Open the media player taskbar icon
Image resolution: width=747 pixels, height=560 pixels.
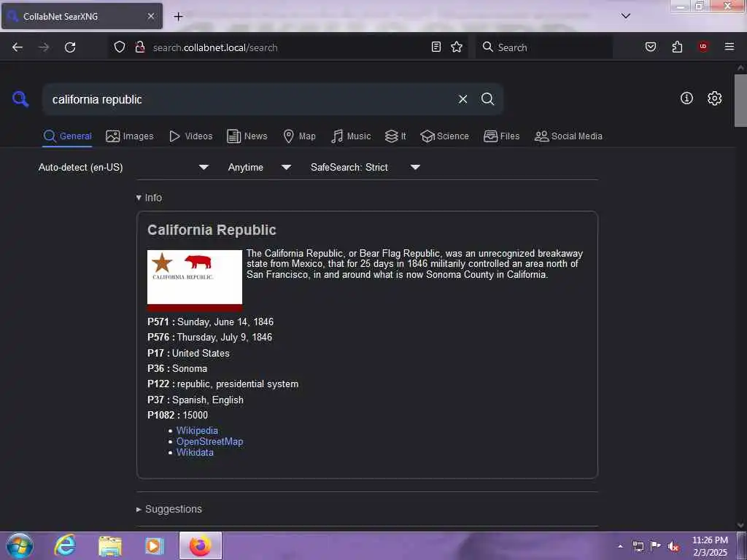point(155,545)
